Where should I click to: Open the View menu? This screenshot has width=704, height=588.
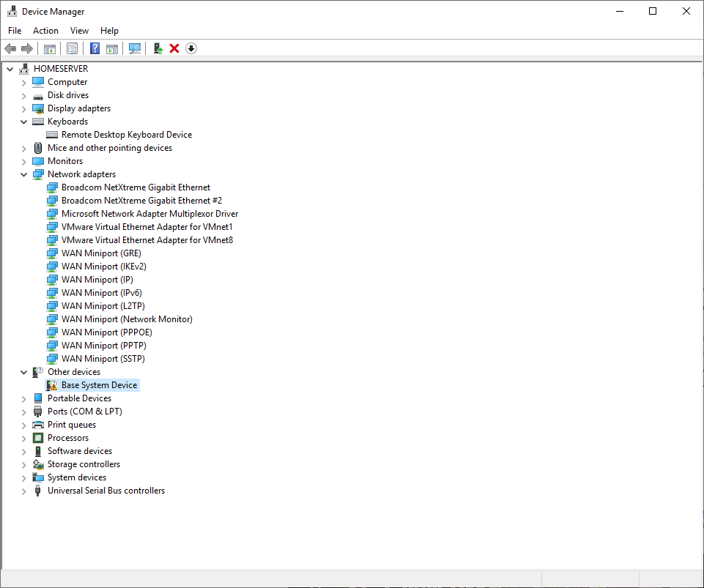pyautogui.click(x=79, y=31)
